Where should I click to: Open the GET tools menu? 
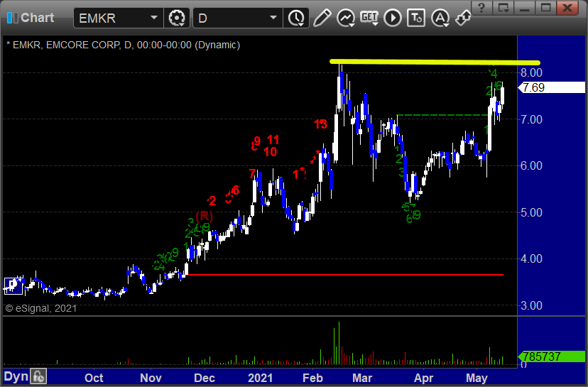(369, 18)
